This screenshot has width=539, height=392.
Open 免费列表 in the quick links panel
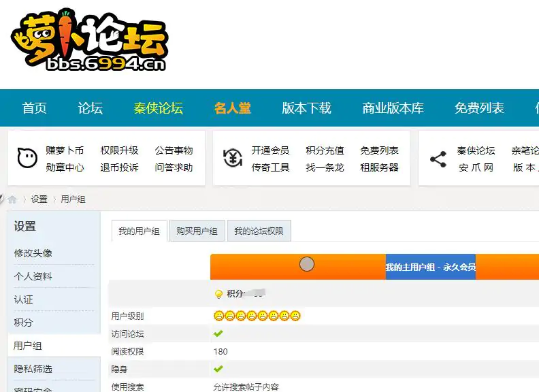[379, 150]
